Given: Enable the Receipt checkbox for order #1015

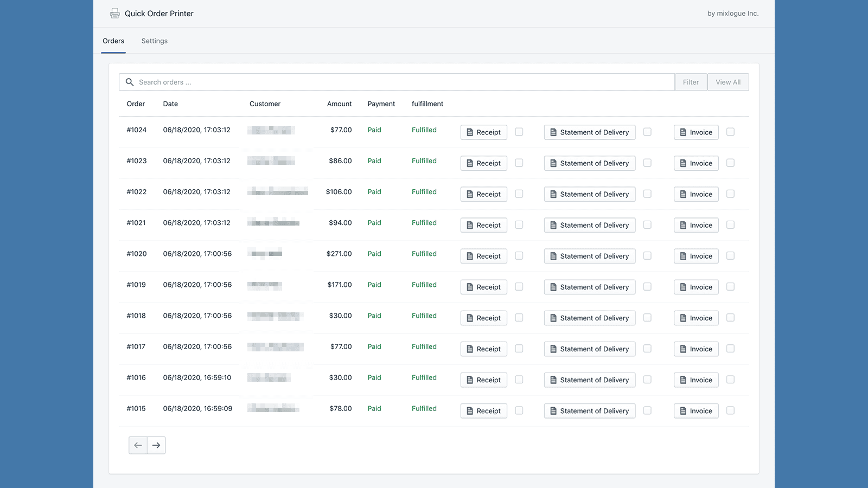Looking at the screenshot, I should click(519, 410).
